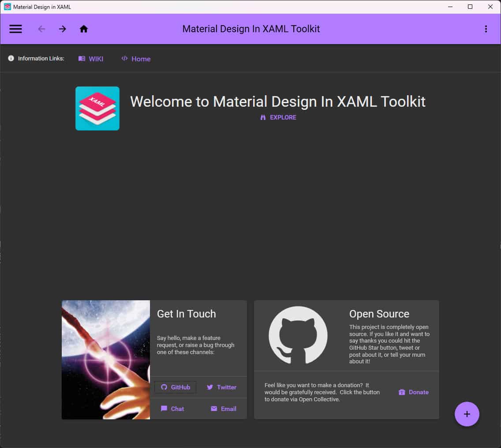Minimize the Material Design in XAML window
The height and width of the screenshot is (448, 501).
[450, 7]
